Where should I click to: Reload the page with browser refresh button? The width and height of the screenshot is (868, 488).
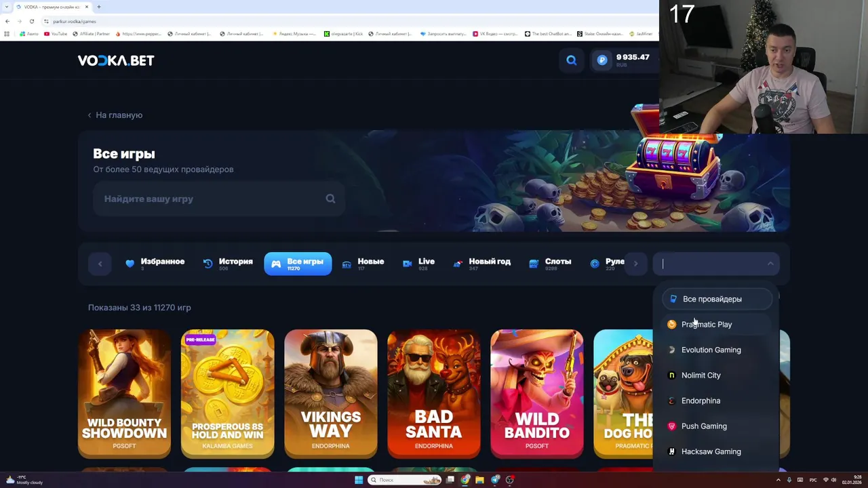[31, 21]
